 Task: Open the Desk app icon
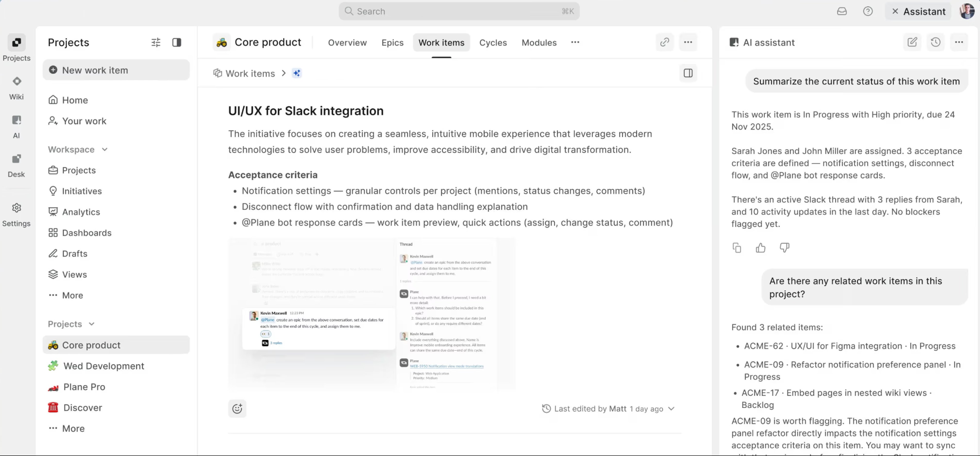[x=16, y=159]
